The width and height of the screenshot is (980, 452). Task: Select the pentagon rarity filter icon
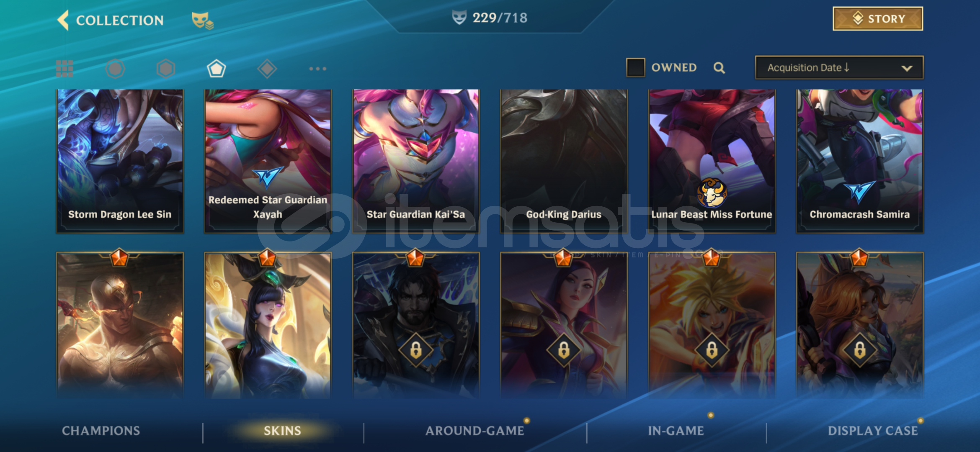point(217,69)
